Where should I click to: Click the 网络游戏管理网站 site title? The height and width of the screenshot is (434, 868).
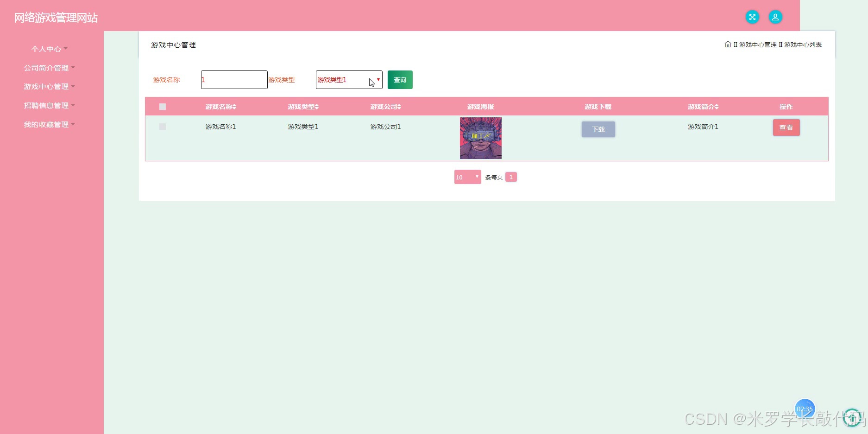point(56,18)
